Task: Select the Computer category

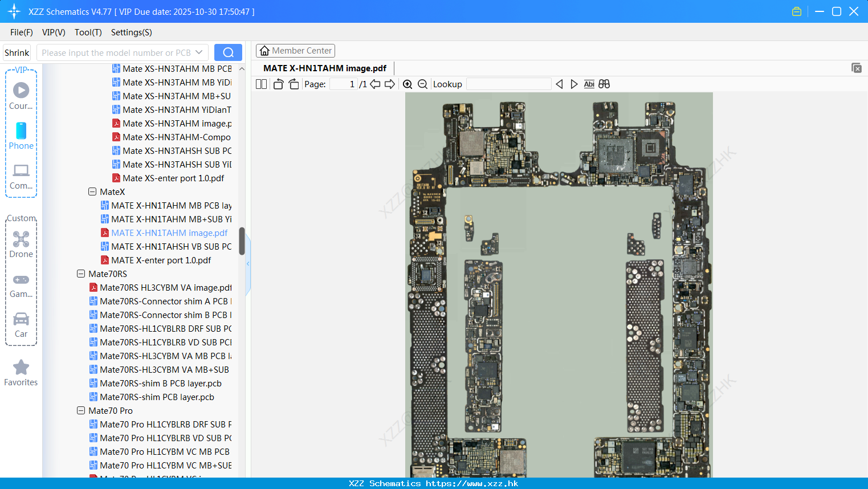Action: pyautogui.click(x=21, y=177)
